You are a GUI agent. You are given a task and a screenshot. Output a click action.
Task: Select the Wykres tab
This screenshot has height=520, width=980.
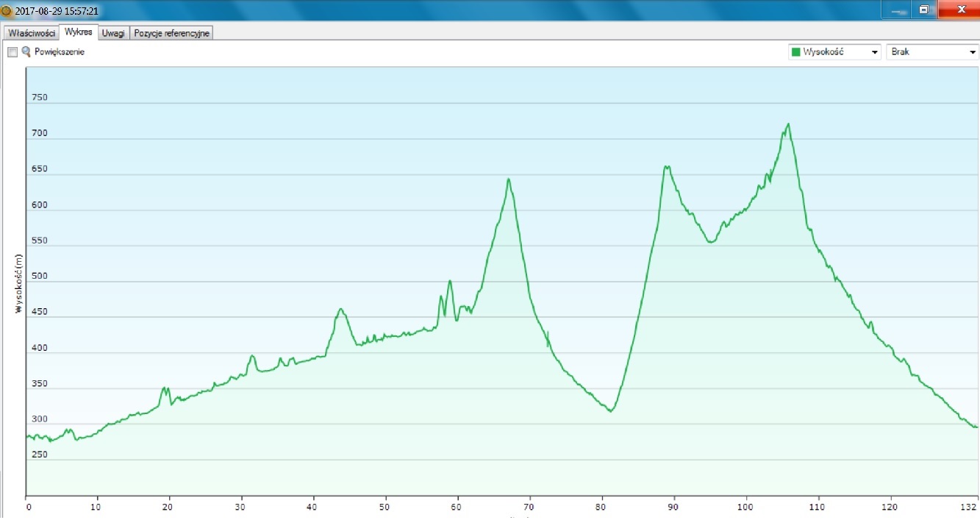(78, 32)
